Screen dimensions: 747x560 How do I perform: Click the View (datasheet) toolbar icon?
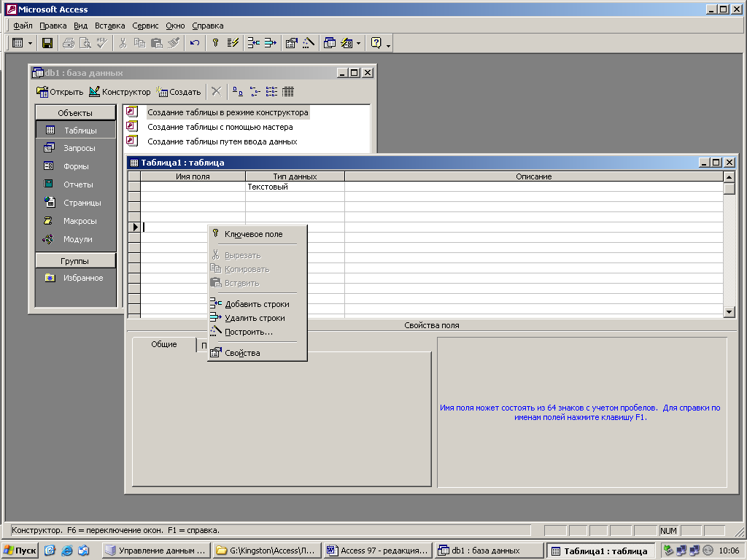(x=18, y=43)
